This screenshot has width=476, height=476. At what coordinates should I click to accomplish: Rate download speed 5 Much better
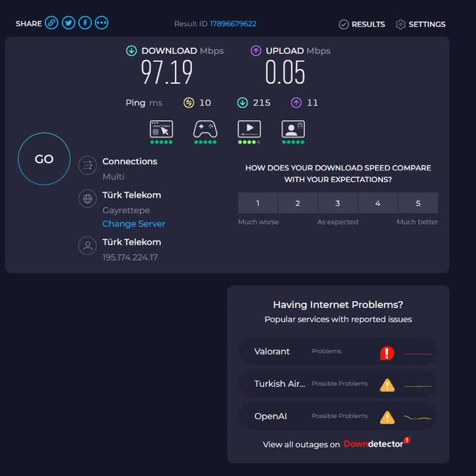coord(418,203)
